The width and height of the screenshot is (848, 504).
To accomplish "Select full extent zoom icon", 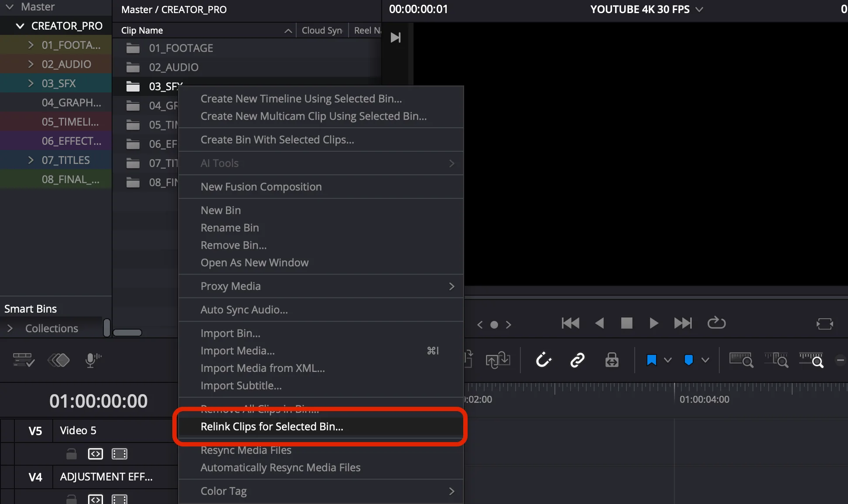I will (742, 360).
